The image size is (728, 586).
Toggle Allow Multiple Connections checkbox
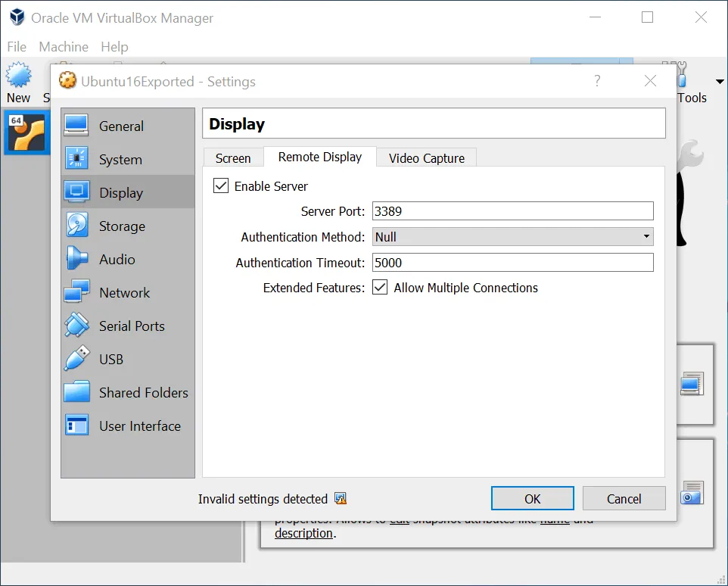(380, 288)
